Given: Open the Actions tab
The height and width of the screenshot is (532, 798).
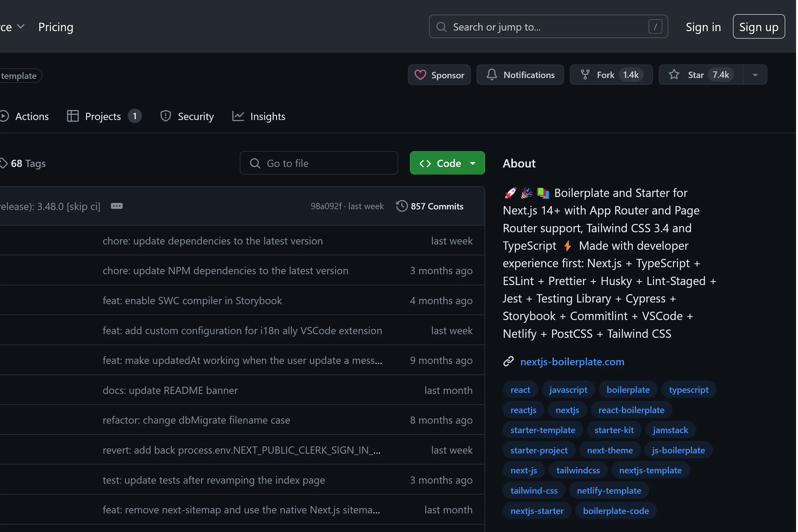Looking at the screenshot, I should click(x=24, y=116).
